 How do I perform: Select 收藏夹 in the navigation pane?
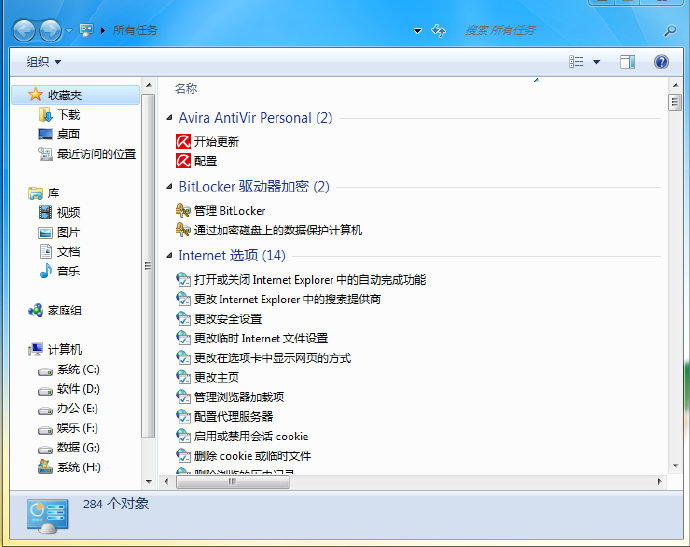[75, 95]
